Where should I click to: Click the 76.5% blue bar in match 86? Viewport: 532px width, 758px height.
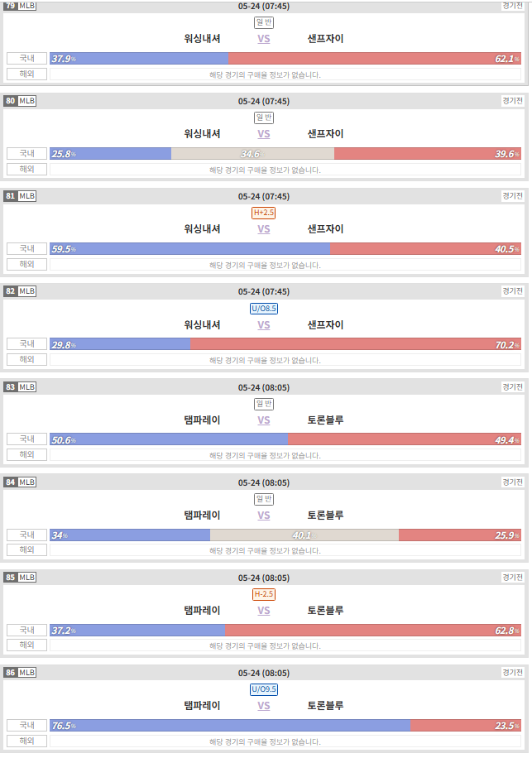[x=230, y=726]
